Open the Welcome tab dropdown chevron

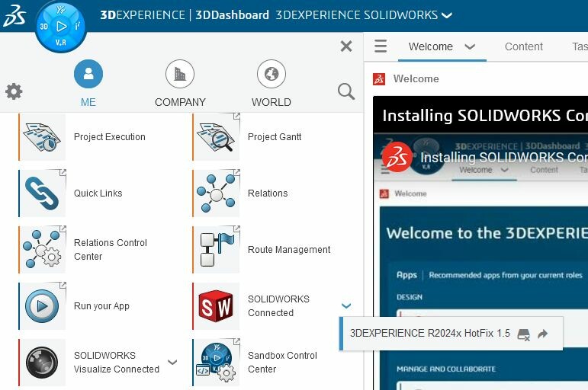[x=470, y=46]
